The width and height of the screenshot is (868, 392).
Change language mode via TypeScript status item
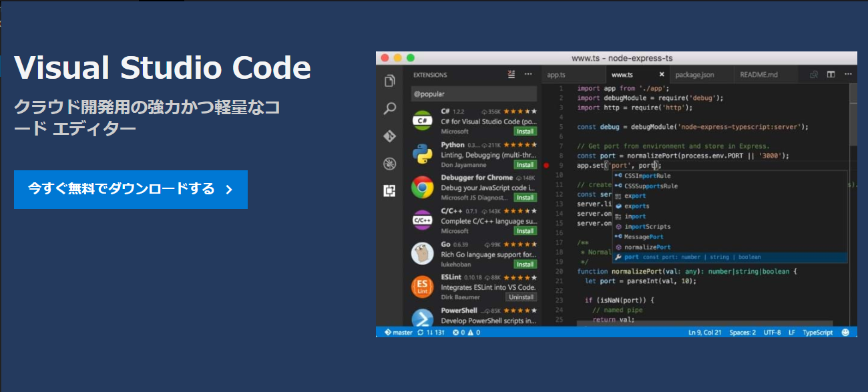point(818,332)
